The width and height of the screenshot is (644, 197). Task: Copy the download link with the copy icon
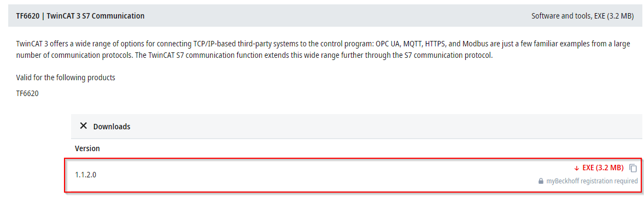(633, 168)
